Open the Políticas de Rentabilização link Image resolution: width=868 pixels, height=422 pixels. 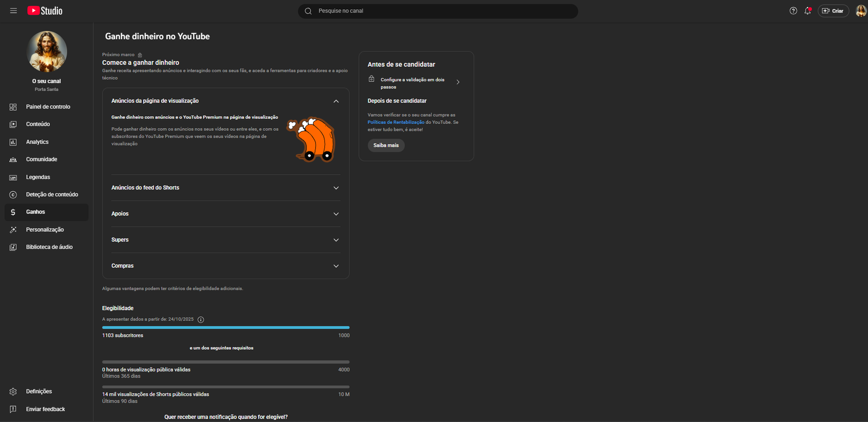(x=395, y=122)
